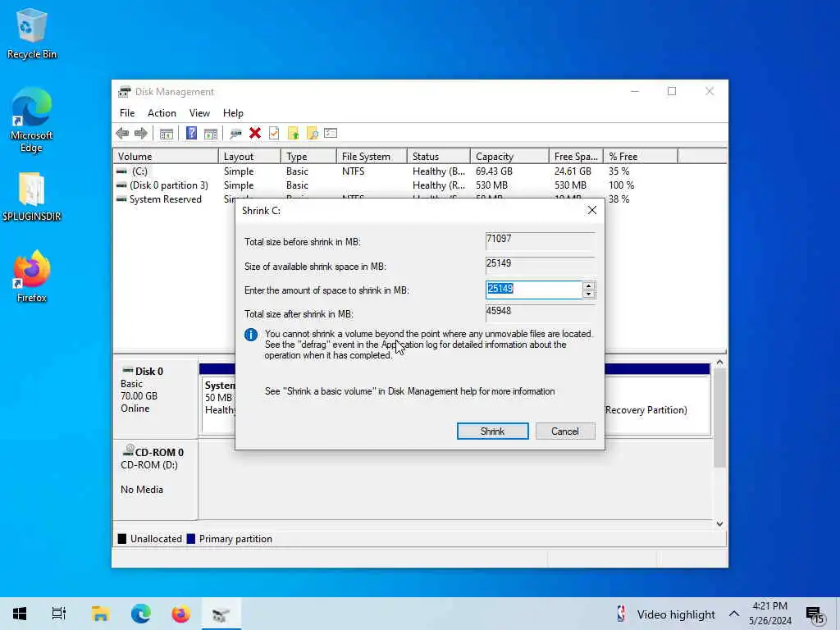The height and width of the screenshot is (630, 840).
Task: Open Edge from the taskbar
Action: [x=140, y=614]
